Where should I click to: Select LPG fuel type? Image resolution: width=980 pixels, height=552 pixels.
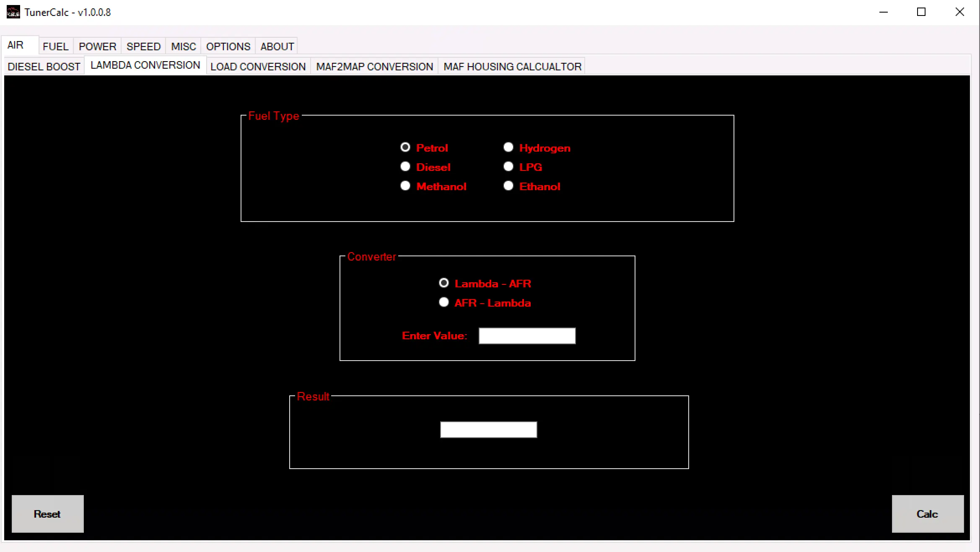click(x=508, y=167)
